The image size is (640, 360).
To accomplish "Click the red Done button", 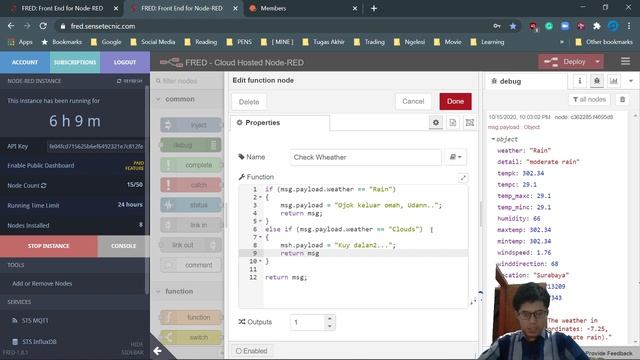I will pyautogui.click(x=456, y=101).
